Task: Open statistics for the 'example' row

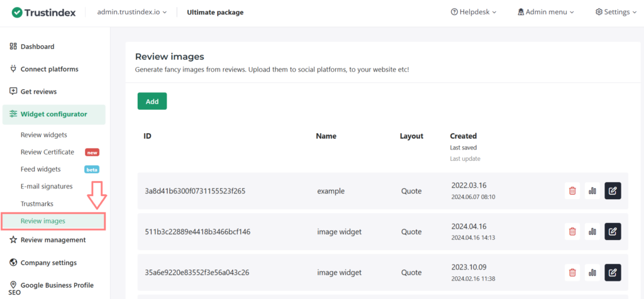Action: 592,191
